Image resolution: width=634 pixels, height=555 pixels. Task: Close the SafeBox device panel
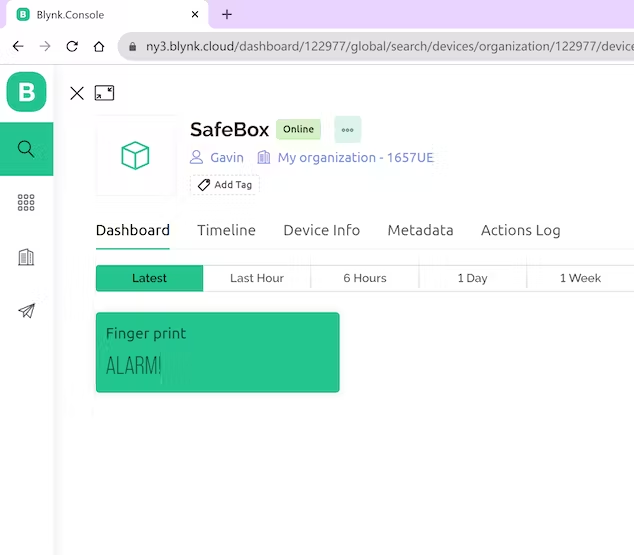(x=77, y=93)
